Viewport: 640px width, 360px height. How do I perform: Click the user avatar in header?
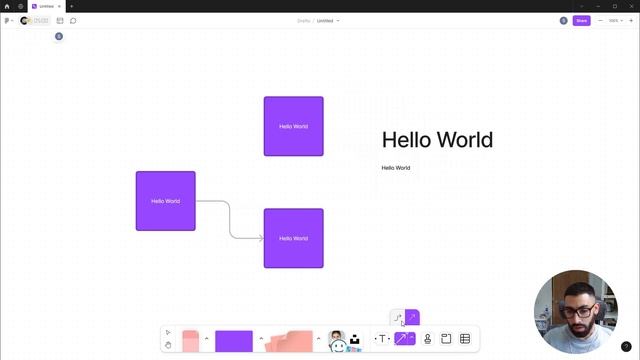point(563,20)
